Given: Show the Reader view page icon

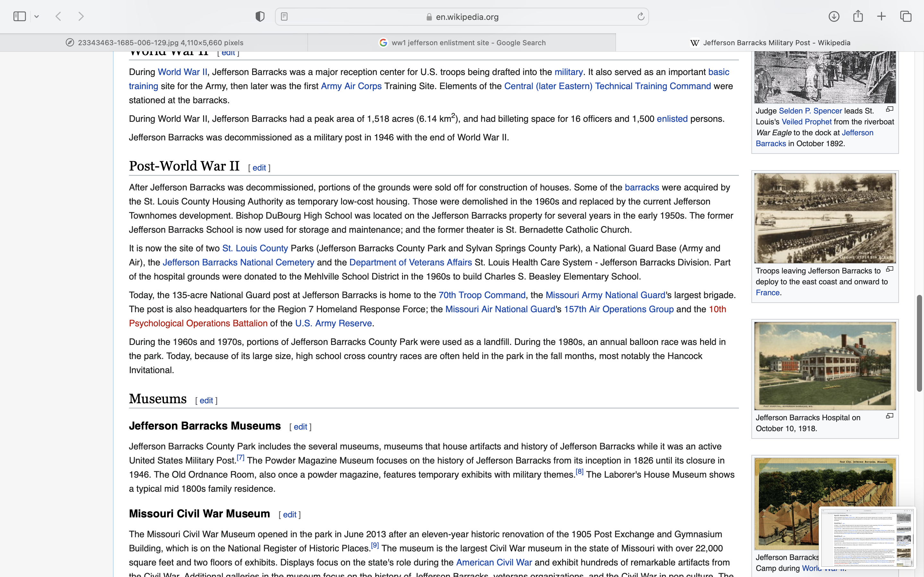Looking at the screenshot, I should (x=284, y=16).
